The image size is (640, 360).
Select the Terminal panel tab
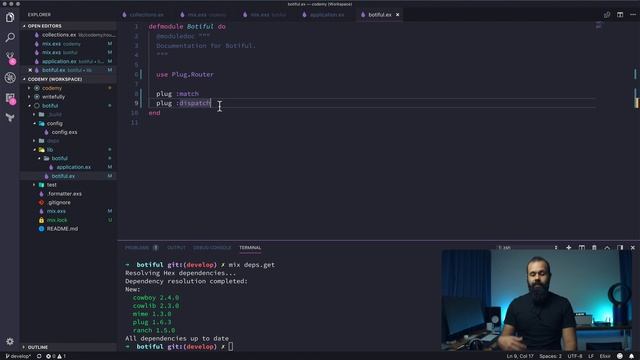(x=250, y=248)
